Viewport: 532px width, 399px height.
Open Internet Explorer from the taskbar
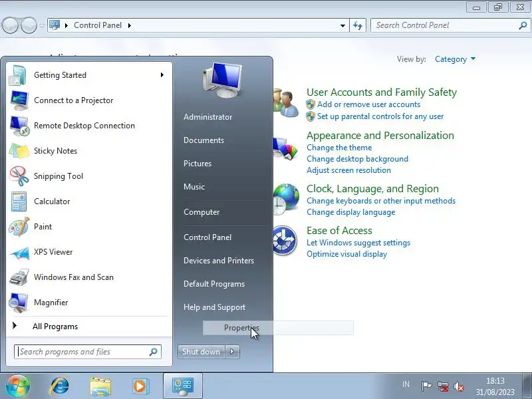point(60,386)
